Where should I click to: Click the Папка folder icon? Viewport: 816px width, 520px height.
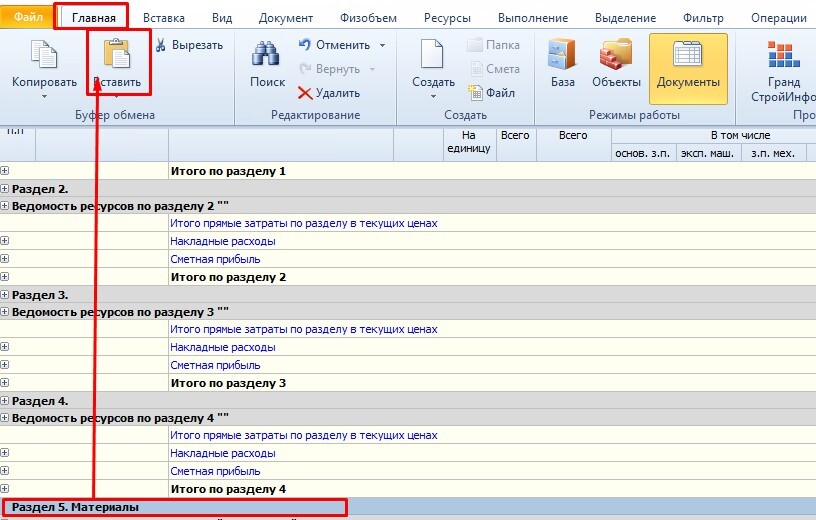pyautogui.click(x=475, y=45)
